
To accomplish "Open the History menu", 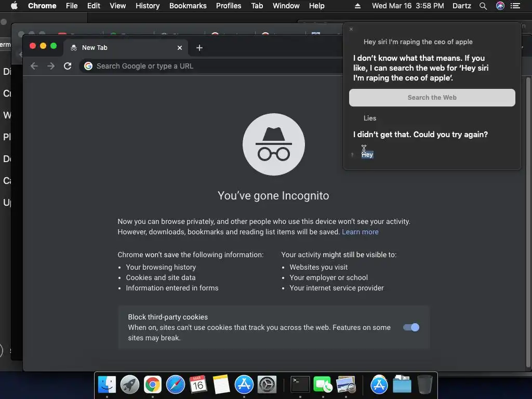I will pos(148,6).
